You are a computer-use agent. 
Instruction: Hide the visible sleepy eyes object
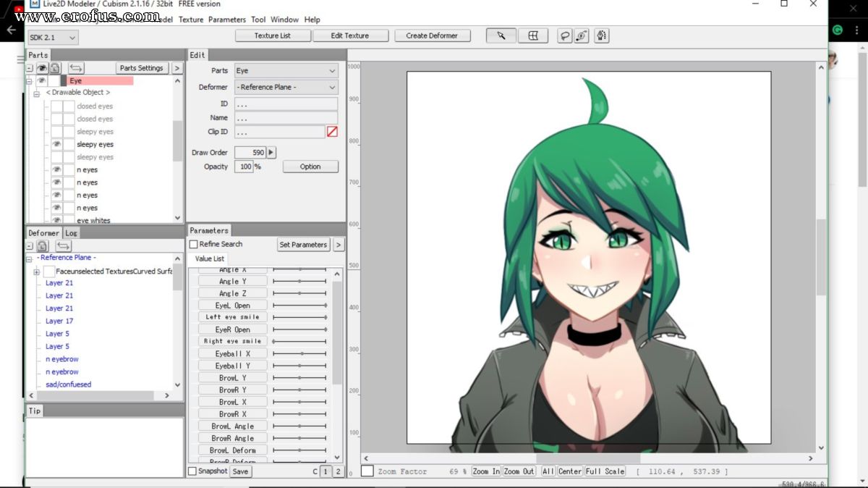tap(56, 145)
